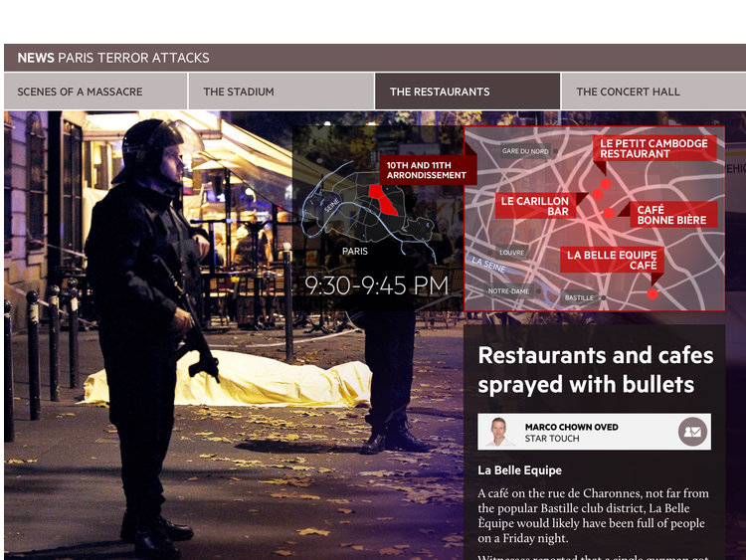Screen dimensions: 746x560
Task: Click the PARIS label under overview map
Action: pos(355,251)
